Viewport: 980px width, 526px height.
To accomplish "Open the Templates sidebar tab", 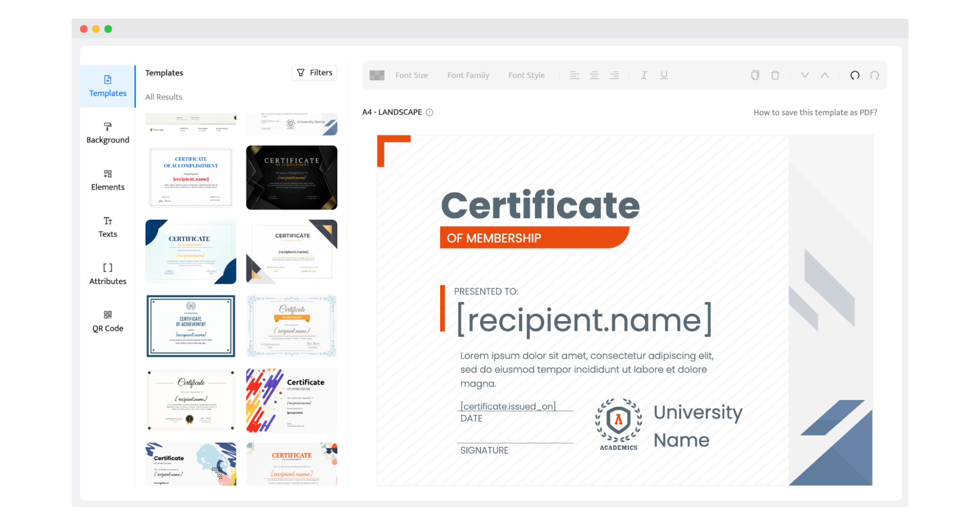I will pos(107,86).
